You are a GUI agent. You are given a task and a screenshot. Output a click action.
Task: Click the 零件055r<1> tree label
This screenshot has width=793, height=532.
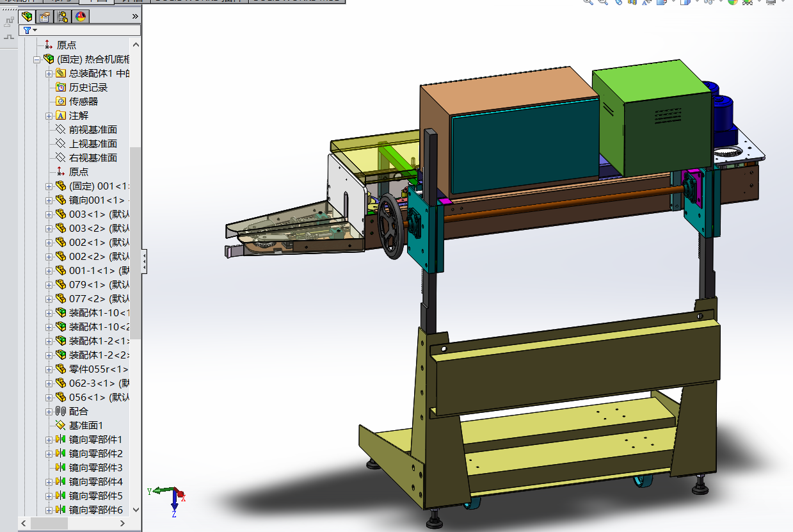(x=99, y=369)
